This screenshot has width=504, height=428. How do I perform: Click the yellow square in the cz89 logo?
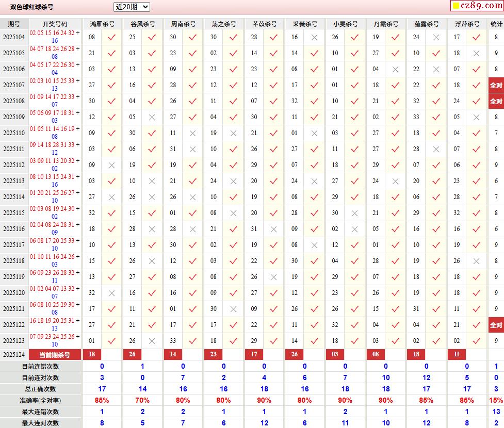tap(456, 6)
